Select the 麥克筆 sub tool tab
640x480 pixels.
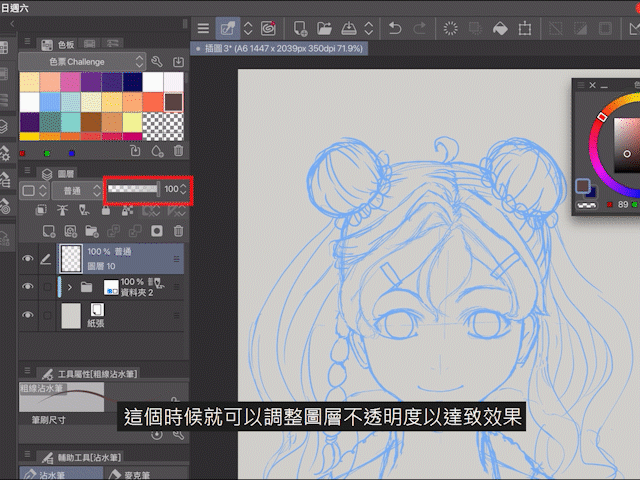coord(129,474)
